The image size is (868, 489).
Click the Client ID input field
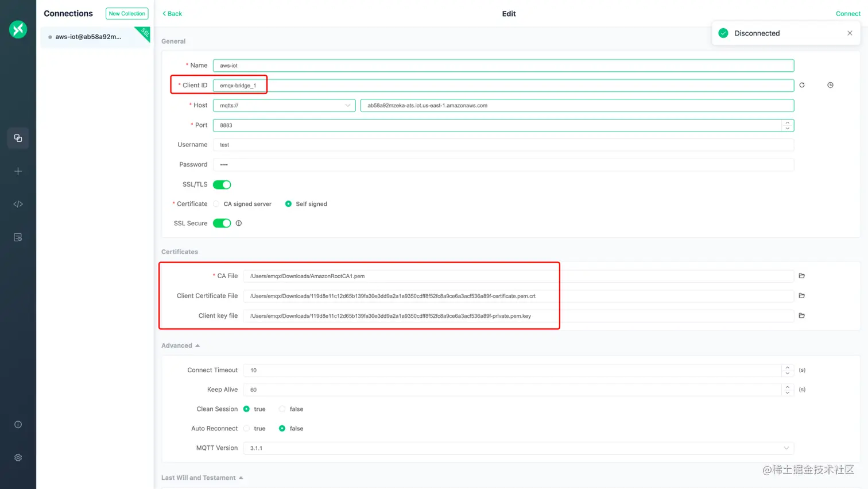coord(503,86)
